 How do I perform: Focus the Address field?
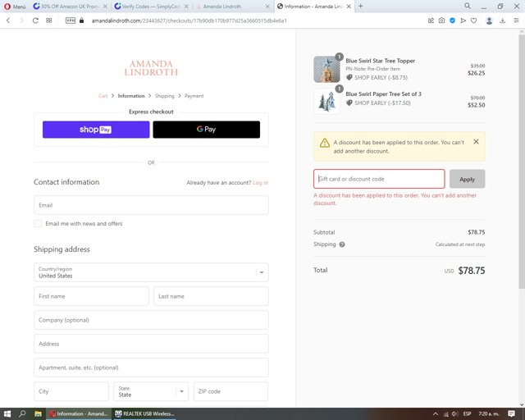pyautogui.click(x=151, y=344)
